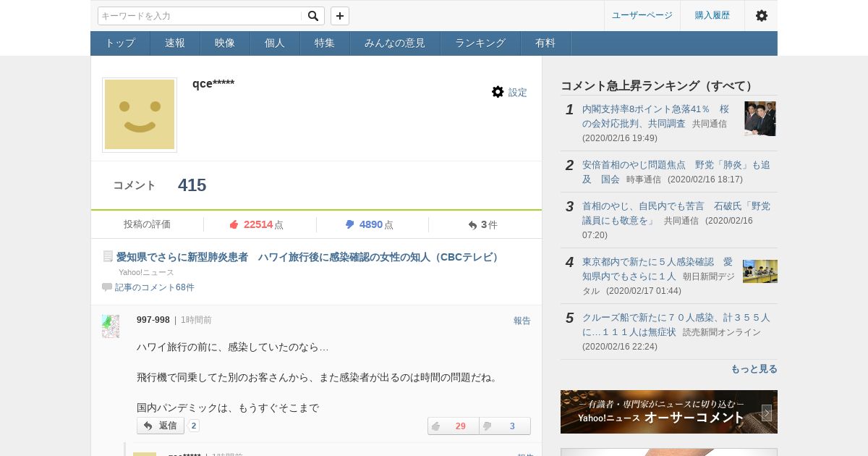The width and height of the screenshot is (868, 456).
Task: Click username 997-998
Action: pyautogui.click(x=153, y=320)
